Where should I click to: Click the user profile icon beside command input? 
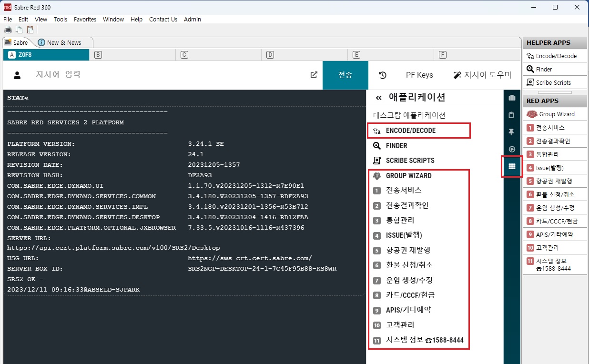[17, 75]
